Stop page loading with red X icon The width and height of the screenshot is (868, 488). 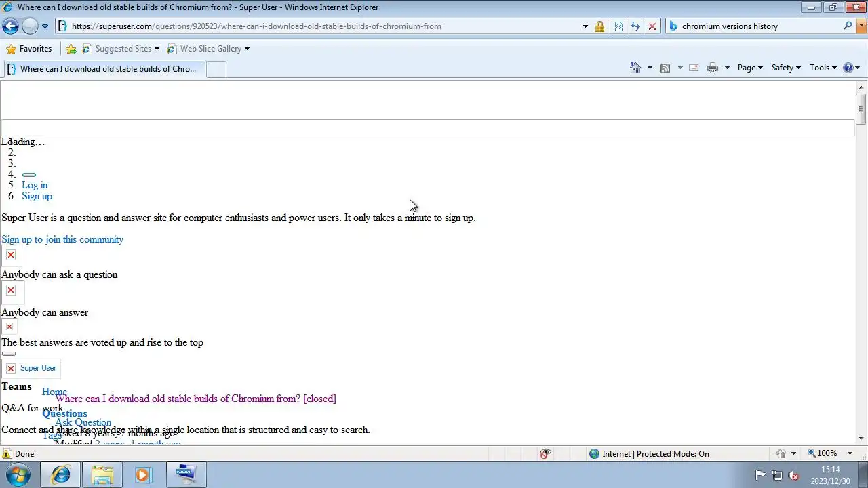[652, 26]
